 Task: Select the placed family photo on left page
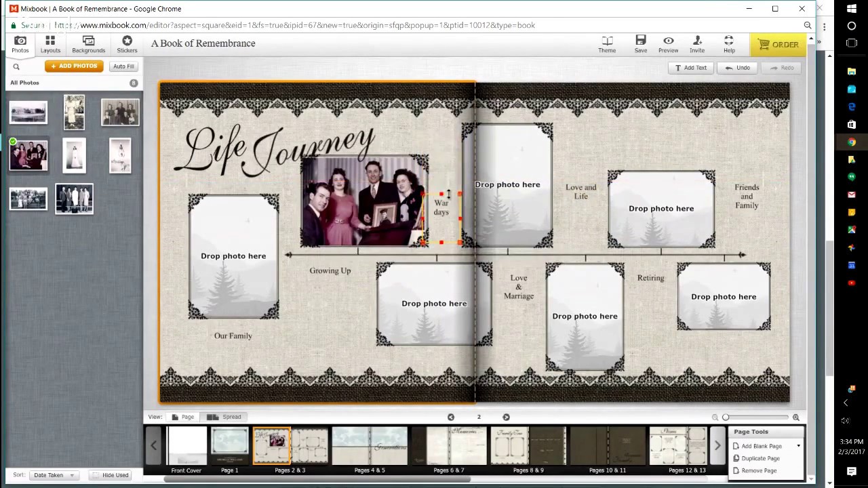click(x=364, y=201)
